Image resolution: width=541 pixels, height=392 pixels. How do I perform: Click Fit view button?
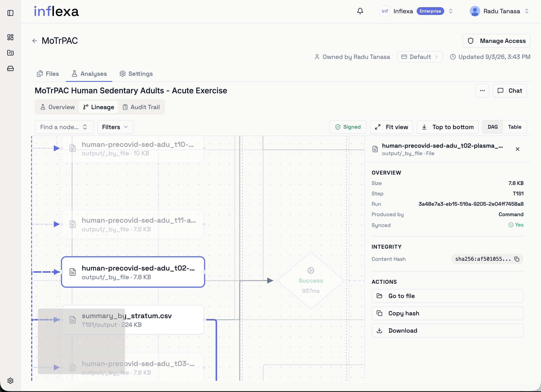click(391, 127)
